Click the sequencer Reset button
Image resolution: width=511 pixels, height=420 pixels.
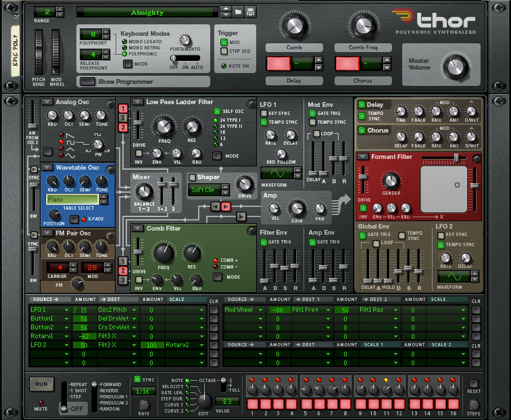coord(474,383)
